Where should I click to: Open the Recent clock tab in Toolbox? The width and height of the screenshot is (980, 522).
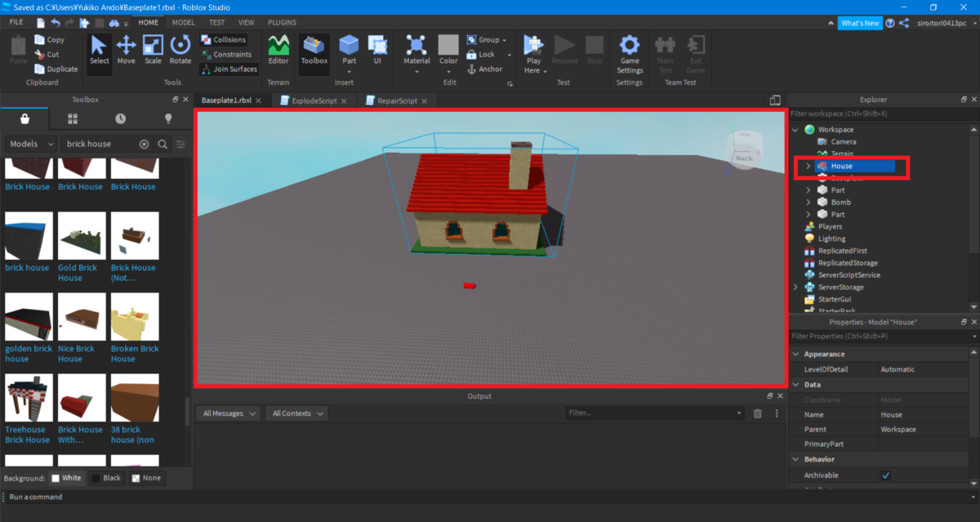(x=121, y=119)
